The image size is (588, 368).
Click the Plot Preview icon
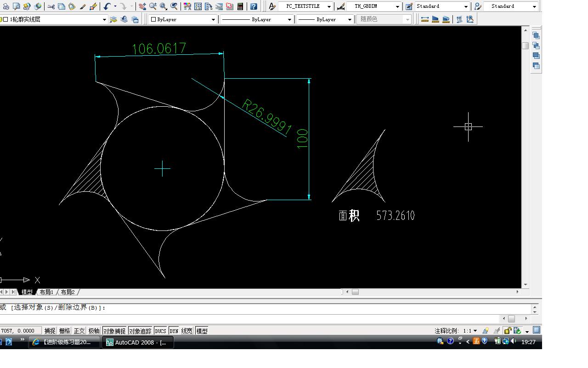coord(17,6)
